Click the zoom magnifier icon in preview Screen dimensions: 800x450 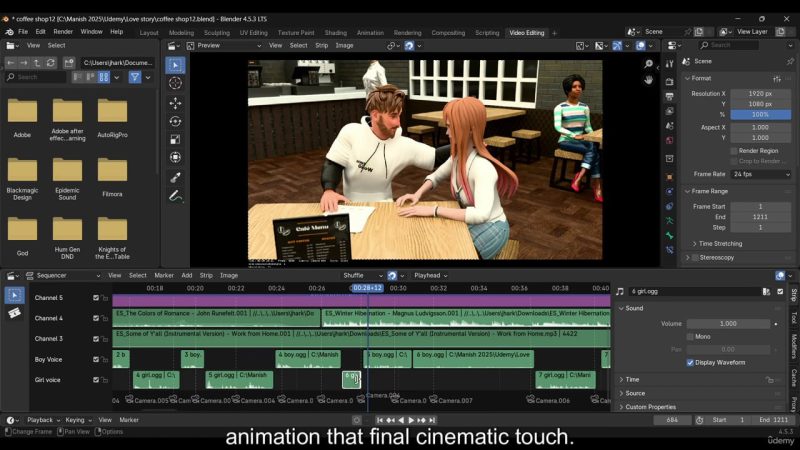tap(648, 62)
